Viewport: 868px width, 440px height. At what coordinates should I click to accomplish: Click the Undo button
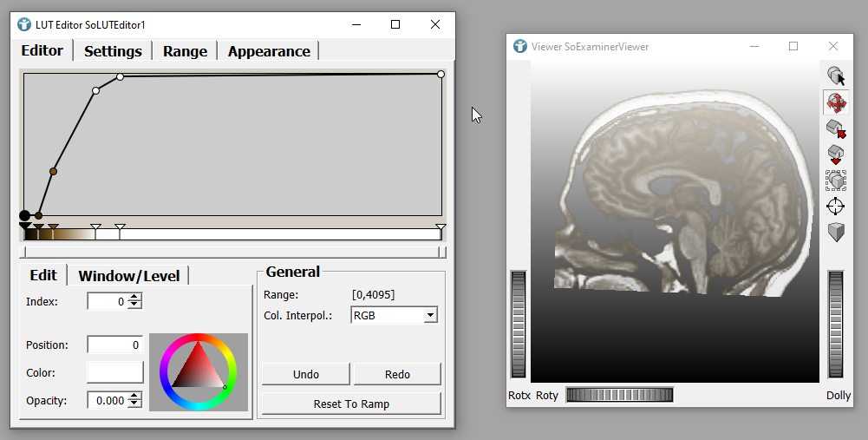(x=306, y=374)
